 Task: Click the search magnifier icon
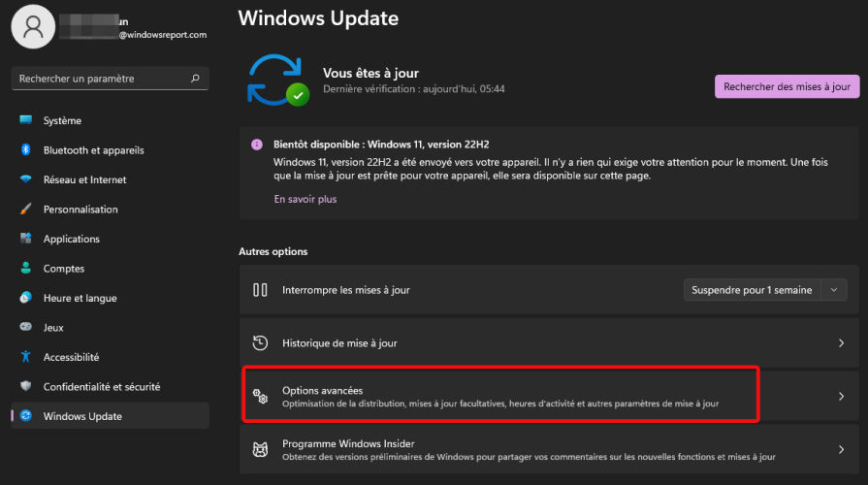tap(195, 79)
